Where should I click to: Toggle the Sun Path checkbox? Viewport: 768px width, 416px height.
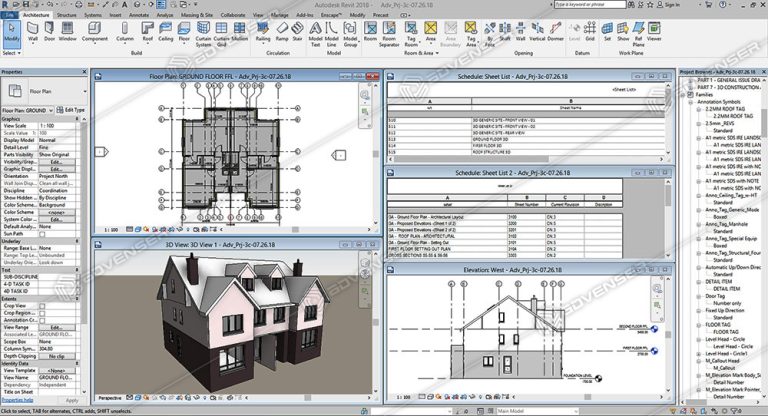[x=43, y=234]
